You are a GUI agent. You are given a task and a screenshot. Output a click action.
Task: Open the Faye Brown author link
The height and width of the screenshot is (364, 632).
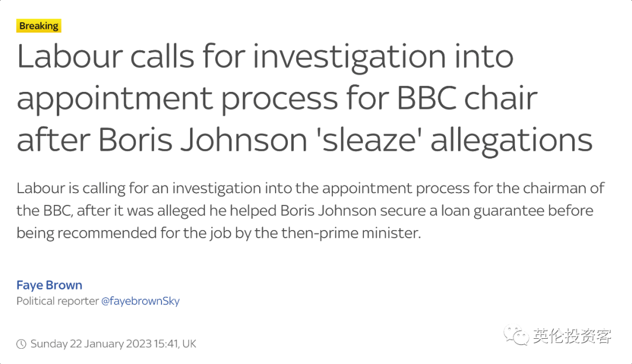click(x=49, y=285)
